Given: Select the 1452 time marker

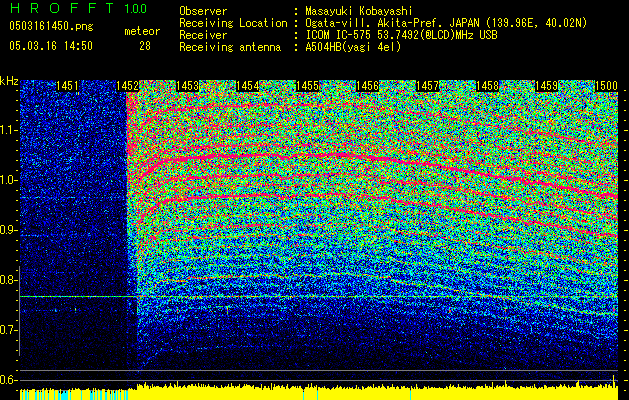Looking at the screenshot, I should pos(128,87).
